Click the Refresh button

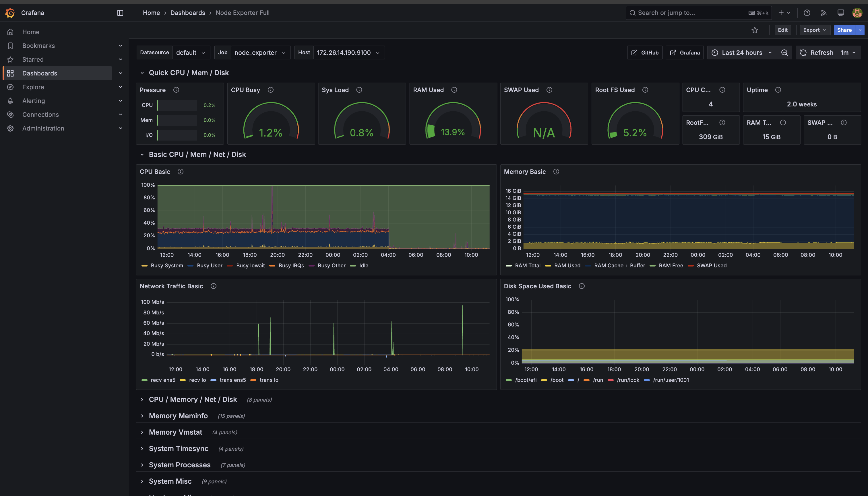[x=817, y=52]
